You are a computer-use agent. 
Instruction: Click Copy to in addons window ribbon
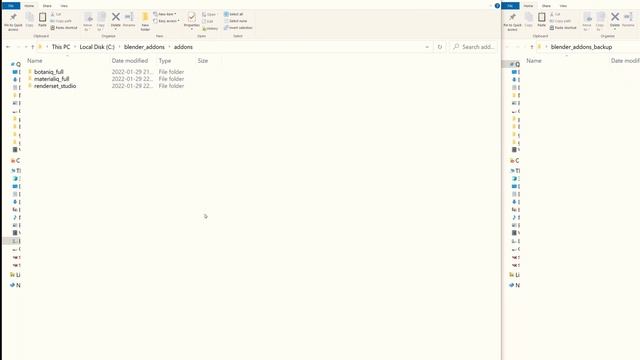coord(101,21)
